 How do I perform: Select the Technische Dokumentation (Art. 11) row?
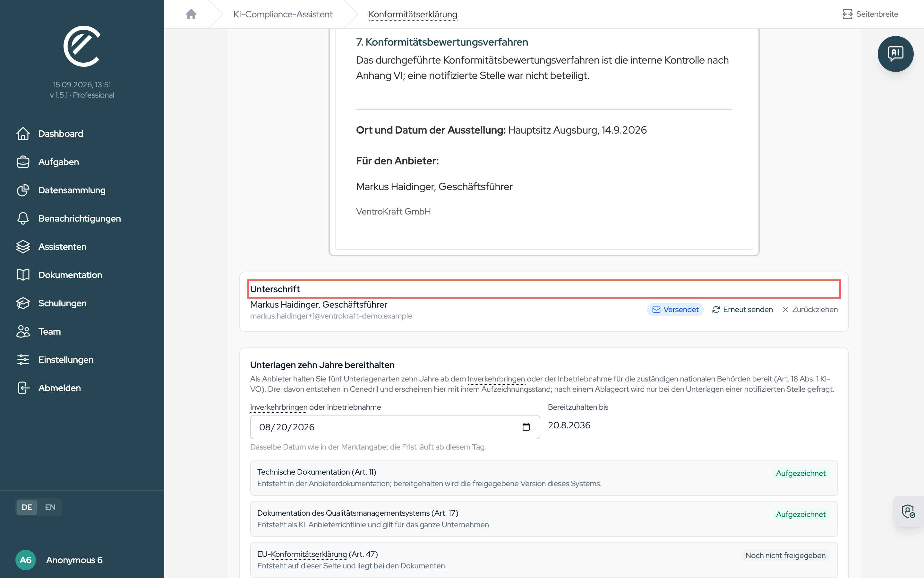(544, 478)
